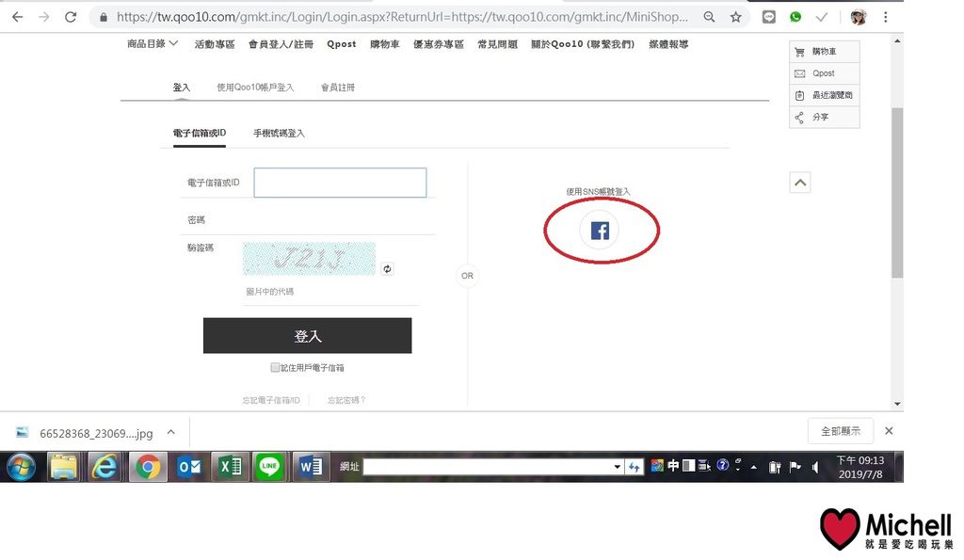Click the black 登入 login button
Viewport: 964px width, 560px height.
[308, 336]
